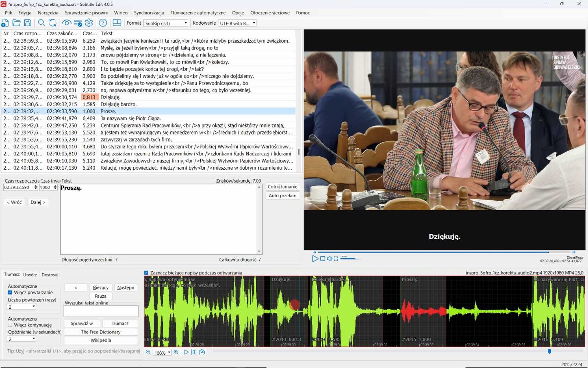Image resolution: width=588 pixels, height=368 pixels.
Task: Select the 'Dziękuję bardzo.' subtitle row
Action: click(x=149, y=104)
